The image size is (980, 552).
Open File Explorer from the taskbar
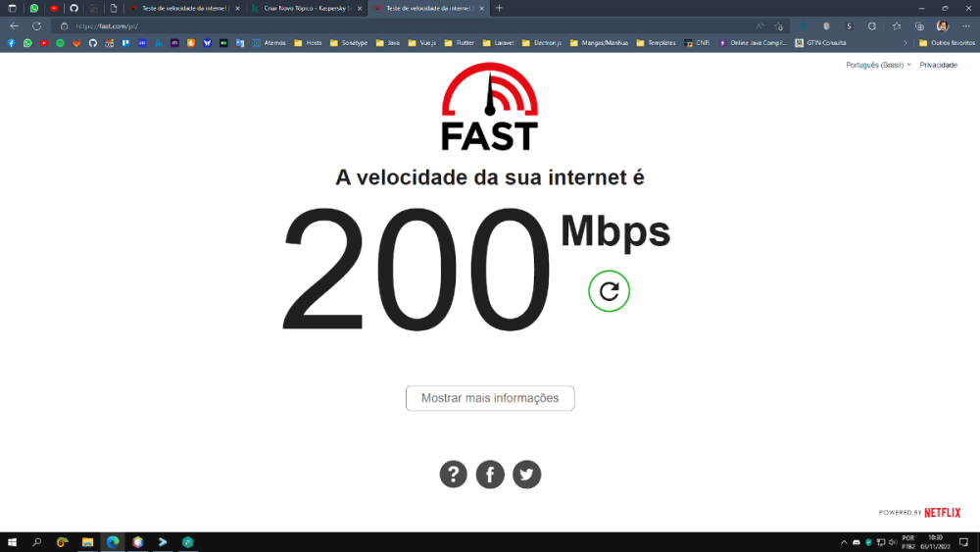[87, 542]
